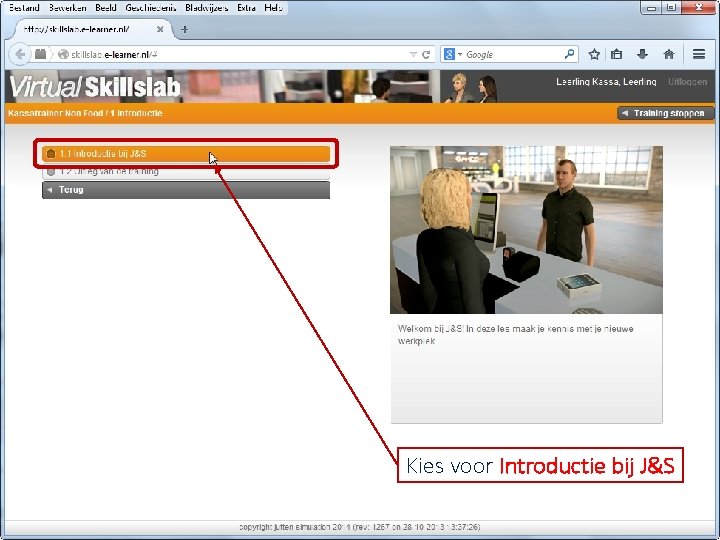
Task: Open a new browser tab
Action: (x=185, y=29)
